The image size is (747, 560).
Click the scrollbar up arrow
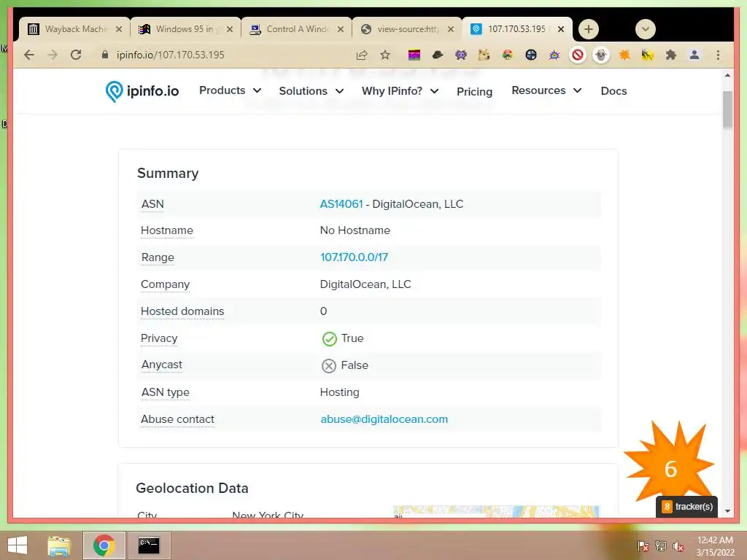727,75
